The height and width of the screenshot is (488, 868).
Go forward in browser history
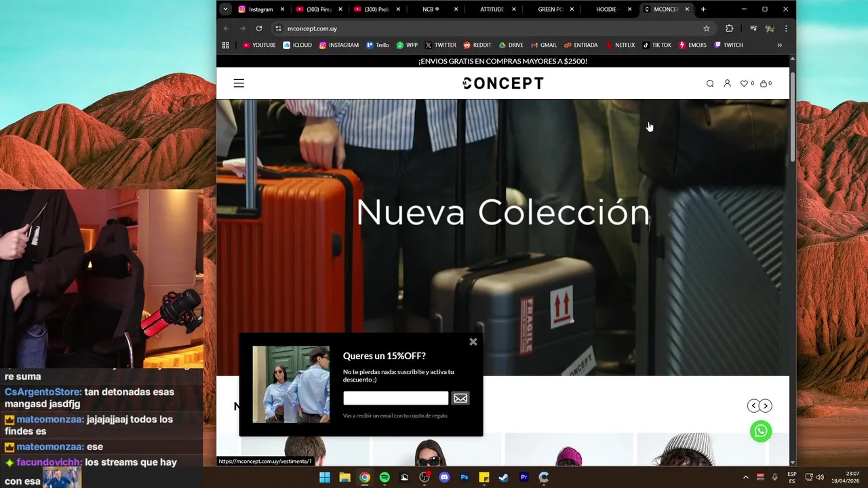tap(243, 28)
